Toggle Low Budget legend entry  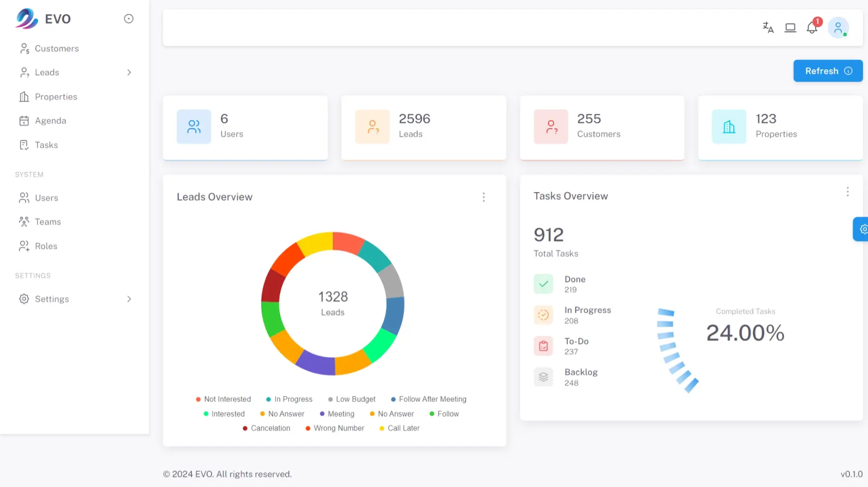coord(352,399)
